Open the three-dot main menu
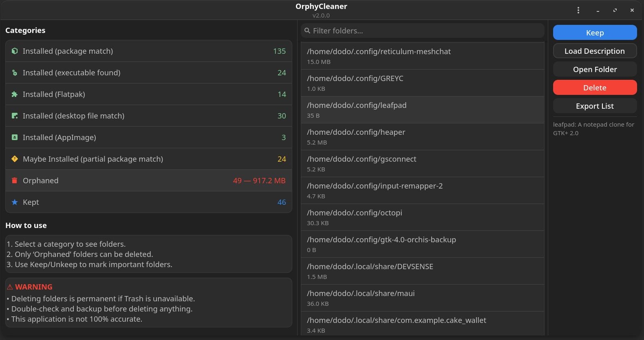Screen dimensions: 644x340 tap(578, 10)
